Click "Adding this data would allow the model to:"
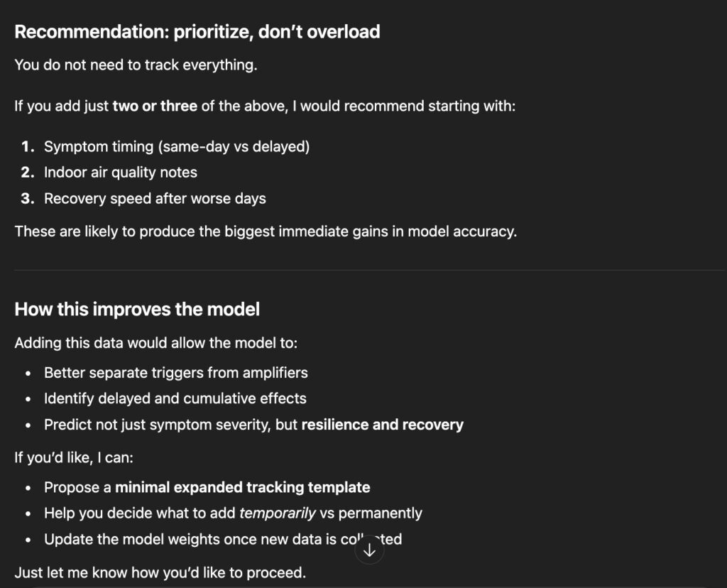The width and height of the screenshot is (727, 588). (155, 343)
